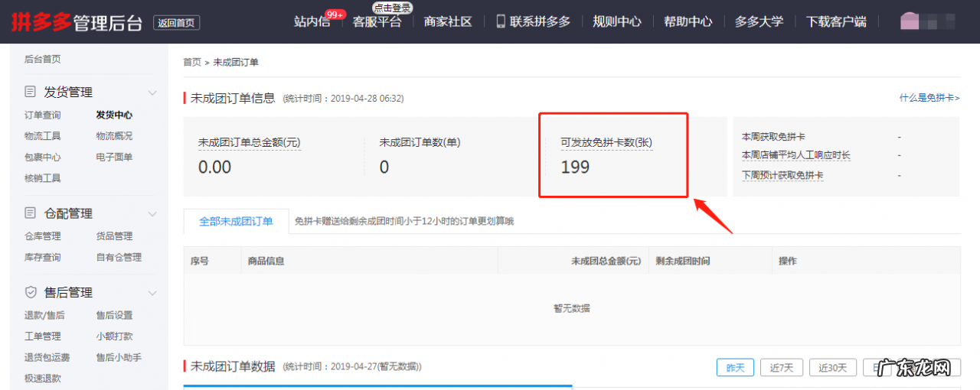The width and height of the screenshot is (980, 390).
Task: Select the 全部未成团订单 tab
Action: [x=236, y=221]
